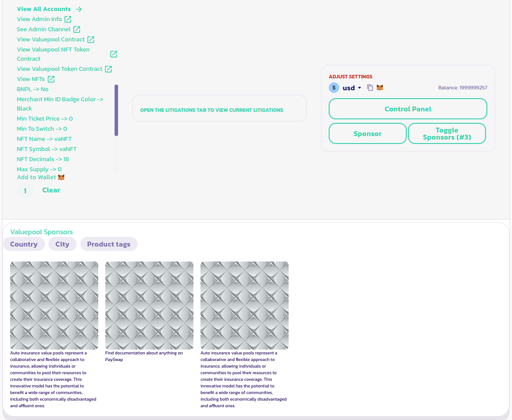The height and width of the screenshot is (420, 512).
Task: Toggle Sponsors (#3) visibility
Action: pos(447,133)
